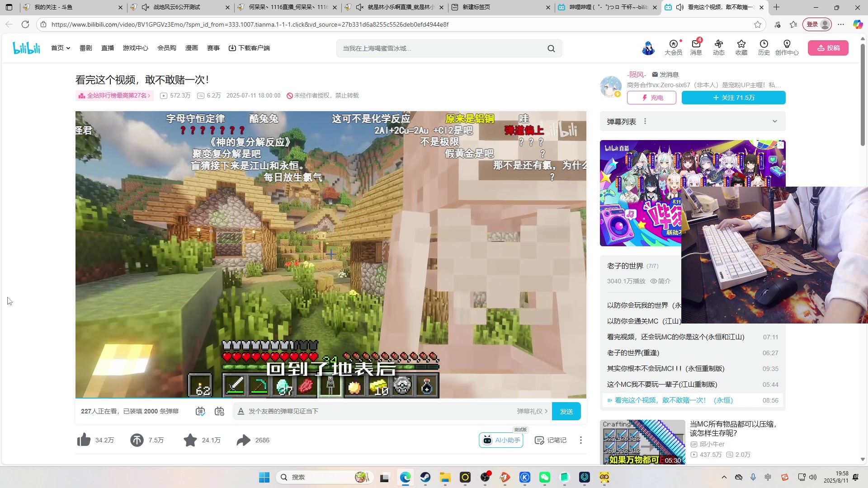This screenshot has height=488, width=868.
Task: Bookmark page with star icon
Action: tap(758, 24)
